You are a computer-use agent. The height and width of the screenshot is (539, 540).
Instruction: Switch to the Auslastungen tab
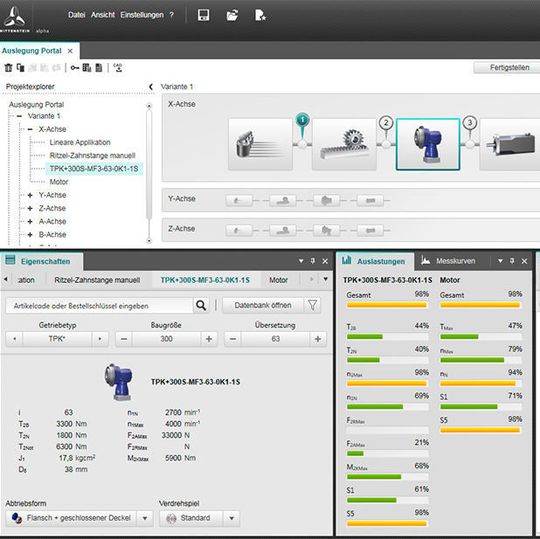point(374,261)
